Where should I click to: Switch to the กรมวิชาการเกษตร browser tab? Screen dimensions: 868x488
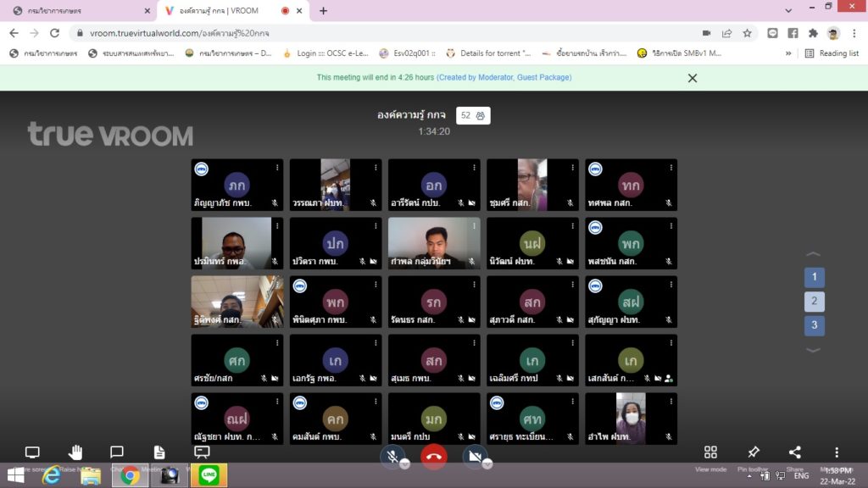click(x=77, y=10)
